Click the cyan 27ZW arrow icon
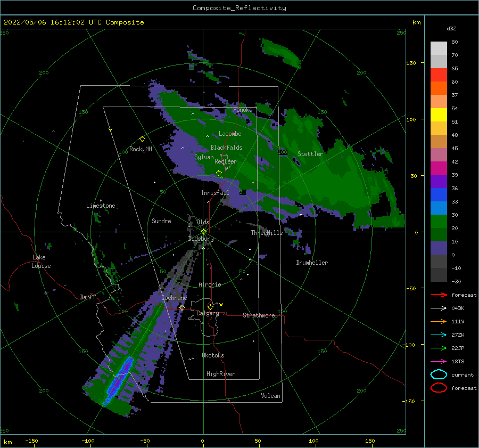This screenshot has height=448, width=479. click(x=439, y=335)
